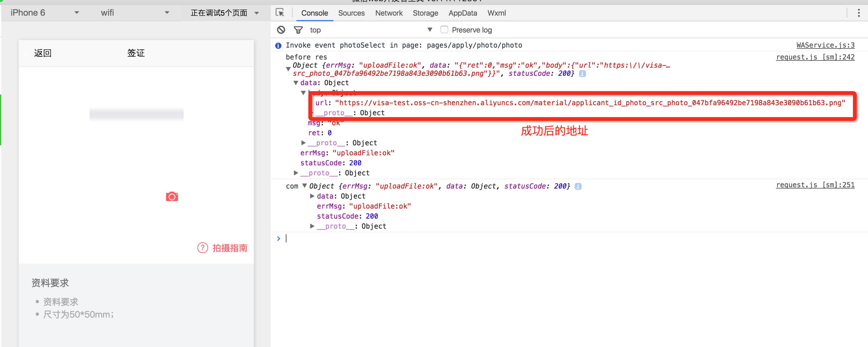The width and height of the screenshot is (868, 347).
Task: Open the request.js [sm]:251 source link
Action: pos(815,185)
